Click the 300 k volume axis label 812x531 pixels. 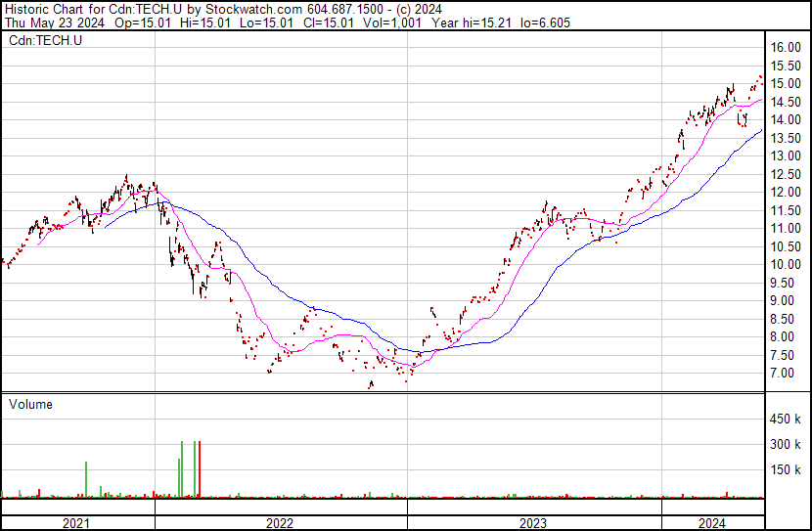[786, 445]
